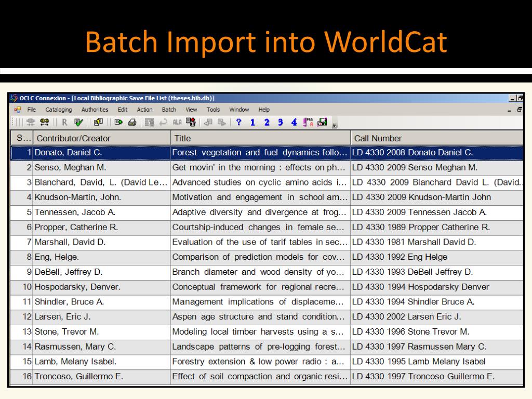Viewport: 532px width, 399px height.
Task: Select contributor cell "Stone, Trevor M."
Action: (x=101, y=332)
